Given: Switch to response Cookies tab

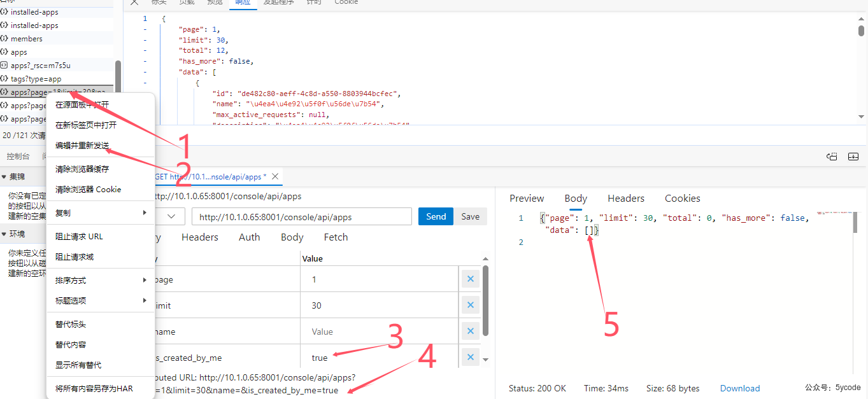Looking at the screenshot, I should (683, 198).
